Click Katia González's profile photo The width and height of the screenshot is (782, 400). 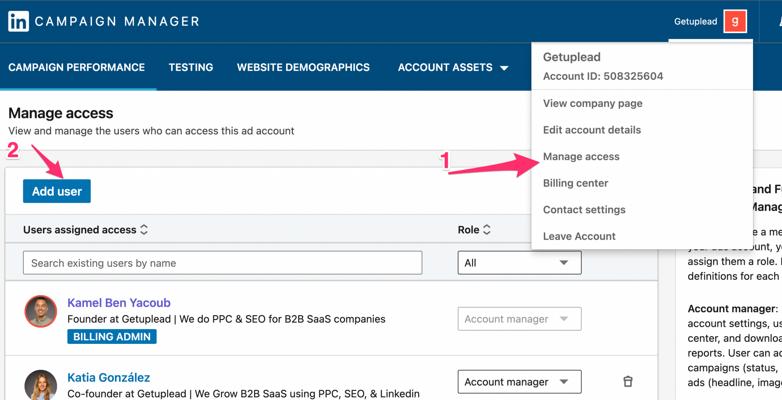(40, 384)
